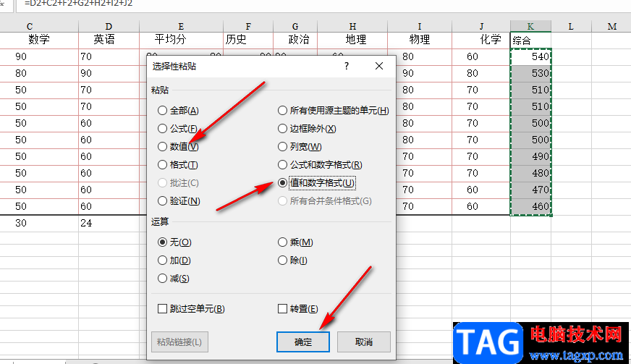Image resolution: width=631 pixels, height=364 pixels.
Task: Choose the 数值(V) paste option
Action: point(178,147)
